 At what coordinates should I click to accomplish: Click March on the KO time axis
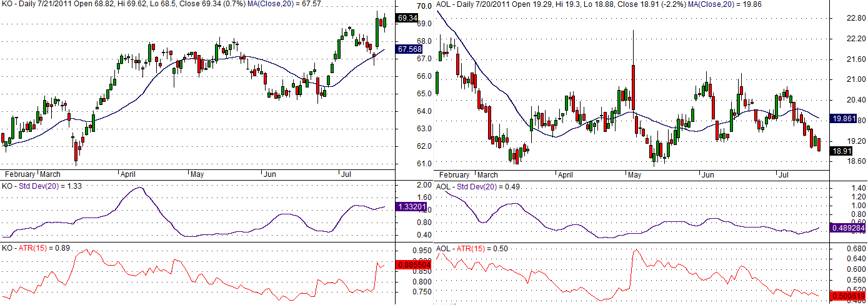click(x=50, y=174)
